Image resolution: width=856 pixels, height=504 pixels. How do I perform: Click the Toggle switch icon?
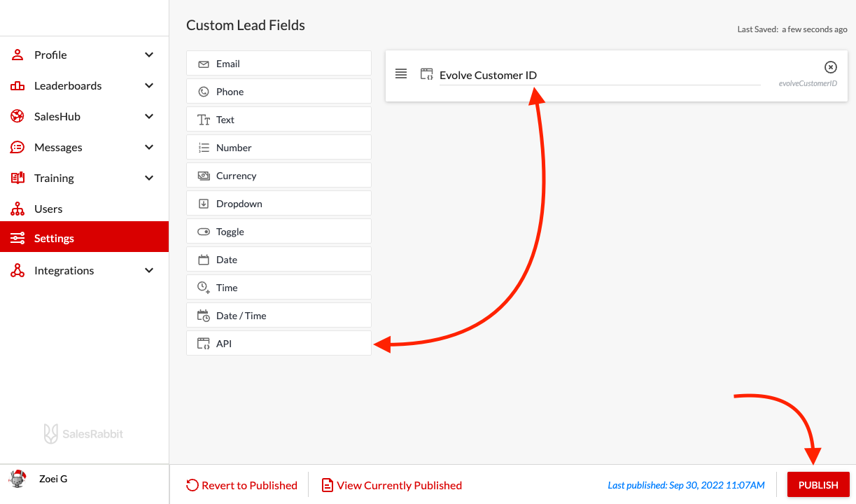click(x=204, y=232)
